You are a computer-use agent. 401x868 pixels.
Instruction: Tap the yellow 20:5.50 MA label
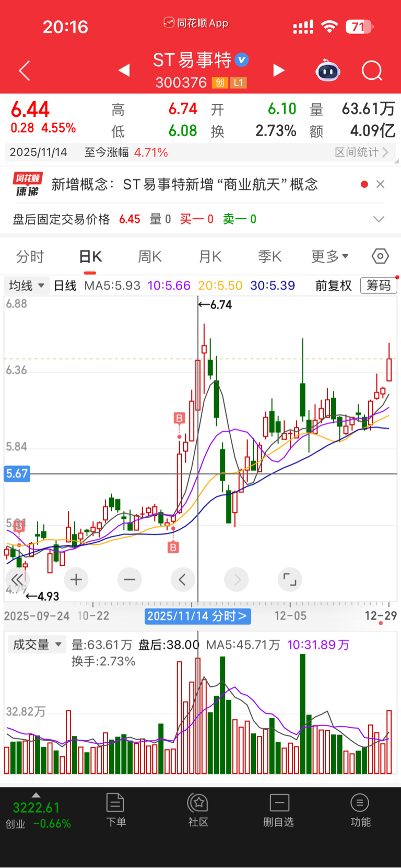(220, 286)
